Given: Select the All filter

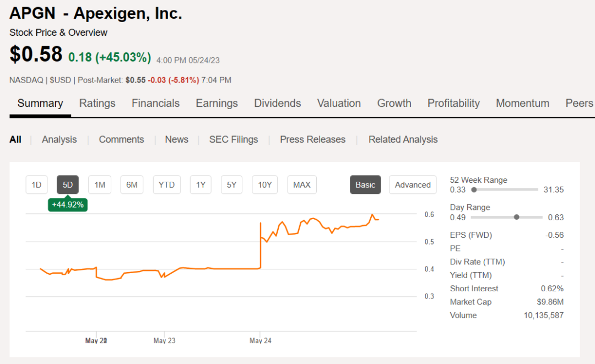Looking at the screenshot, I should (15, 139).
